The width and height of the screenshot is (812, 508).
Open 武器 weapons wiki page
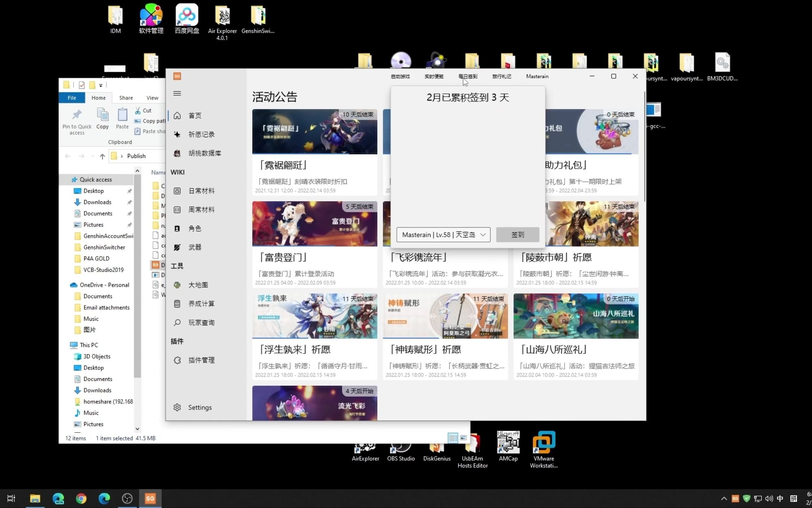click(x=195, y=247)
